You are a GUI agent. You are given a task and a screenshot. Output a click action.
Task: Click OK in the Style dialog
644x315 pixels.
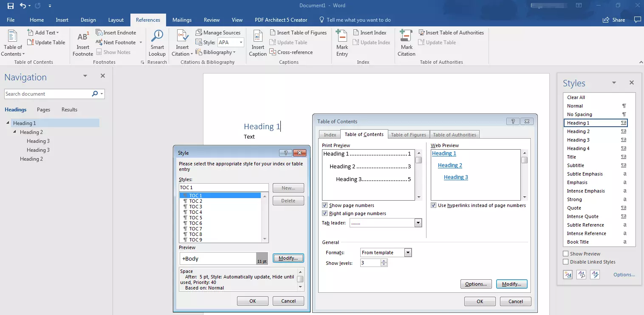click(253, 301)
